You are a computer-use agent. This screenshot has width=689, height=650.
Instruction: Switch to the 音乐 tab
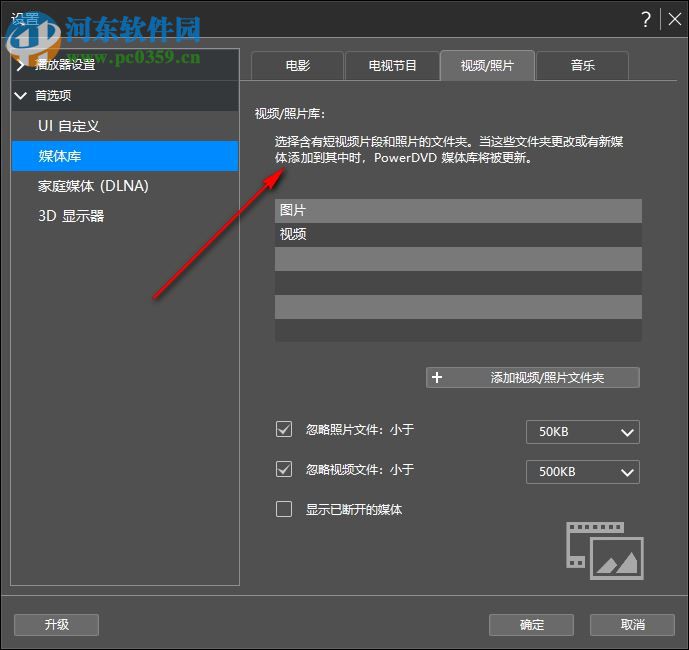582,65
